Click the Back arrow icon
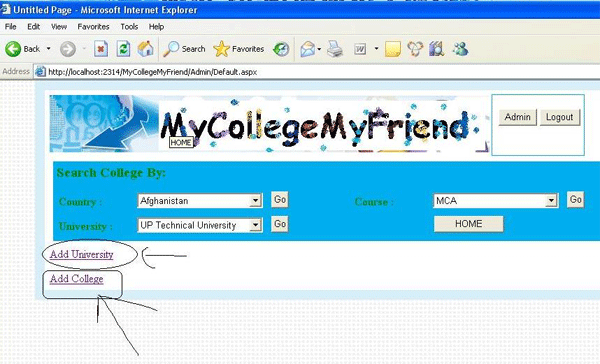The image size is (600, 364). pyautogui.click(x=13, y=49)
